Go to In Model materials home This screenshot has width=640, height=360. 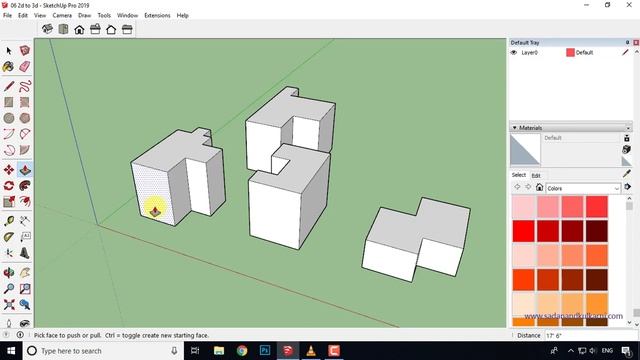(x=539, y=187)
